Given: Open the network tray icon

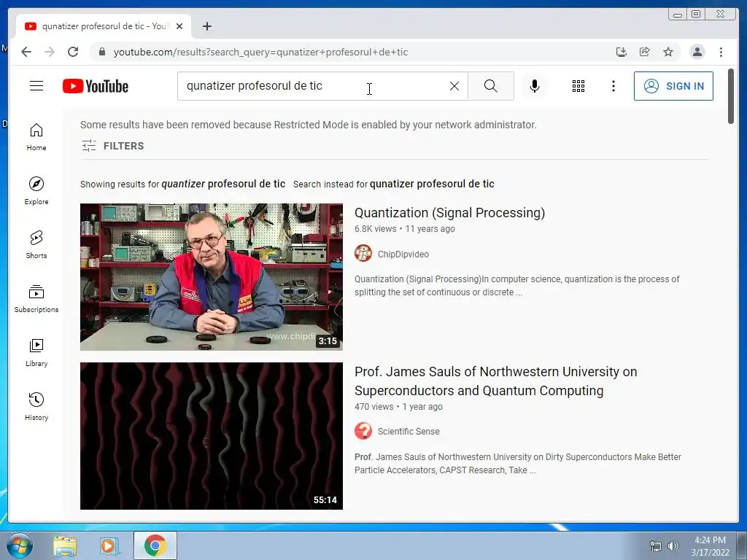Looking at the screenshot, I should coord(656,546).
